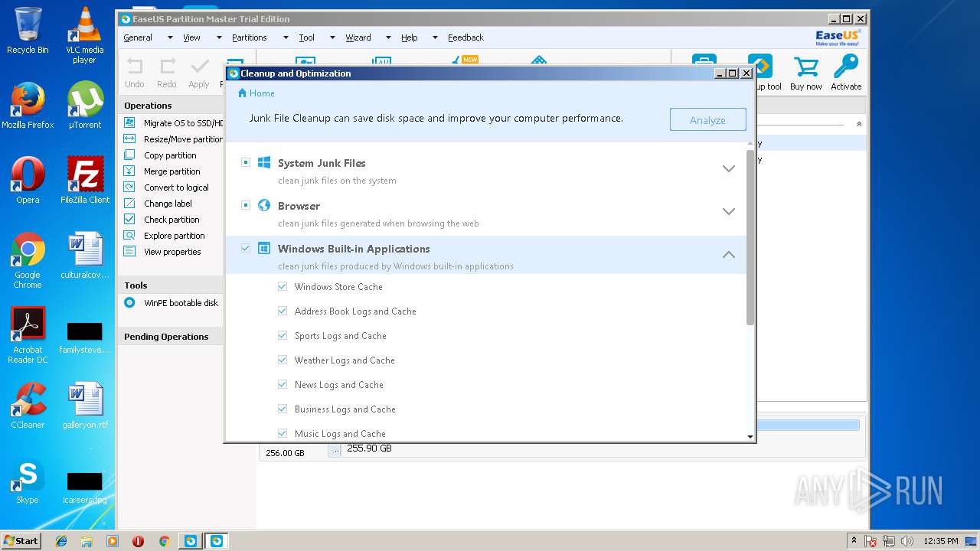Open the Wizard menu dropdown arrow
This screenshot has width=980, height=551.
[x=388, y=37]
